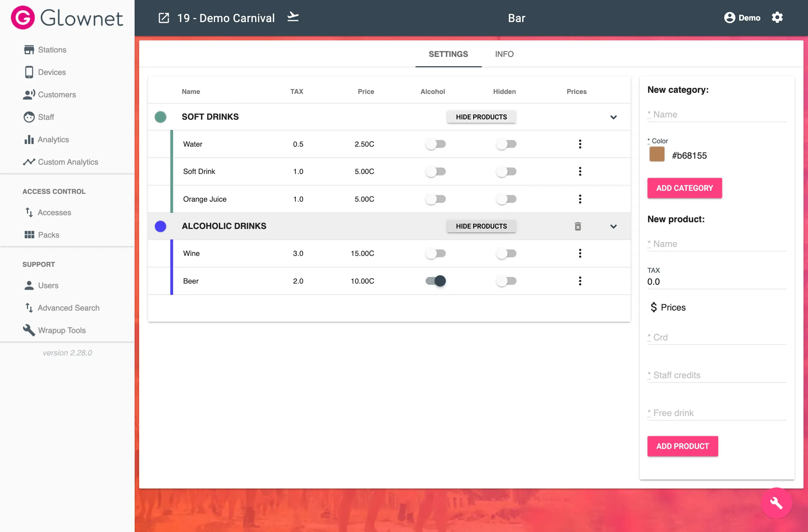Screen dimensions: 808x532
Task: Open the Orange Juice row options menu
Action: pos(580,199)
